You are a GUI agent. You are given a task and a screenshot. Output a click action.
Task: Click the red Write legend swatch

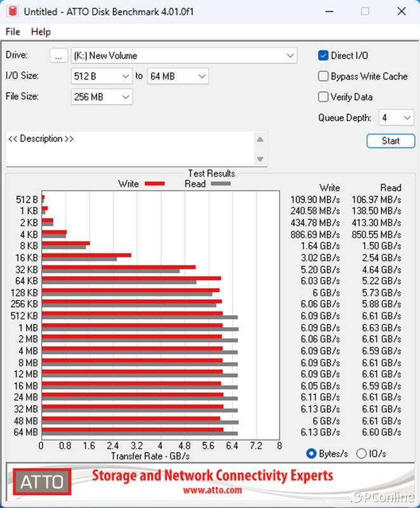(x=154, y=184)
